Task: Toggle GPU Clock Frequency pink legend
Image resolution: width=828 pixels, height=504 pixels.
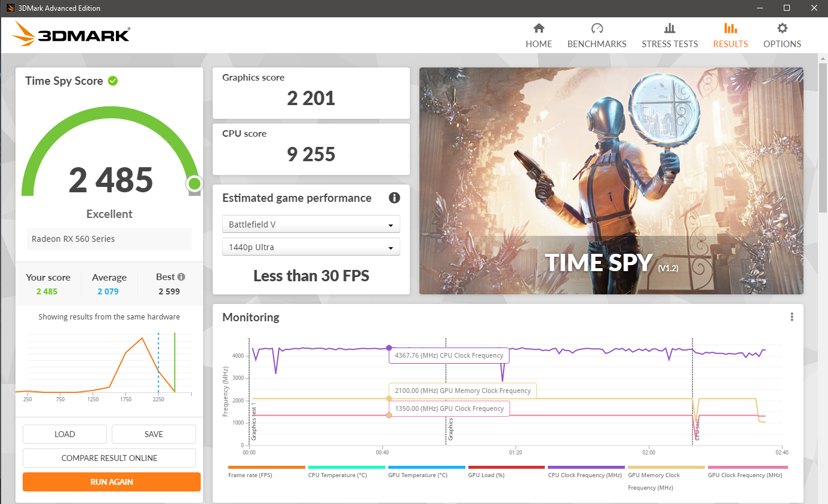Action: pyautogui.click(x=747, y=472)
